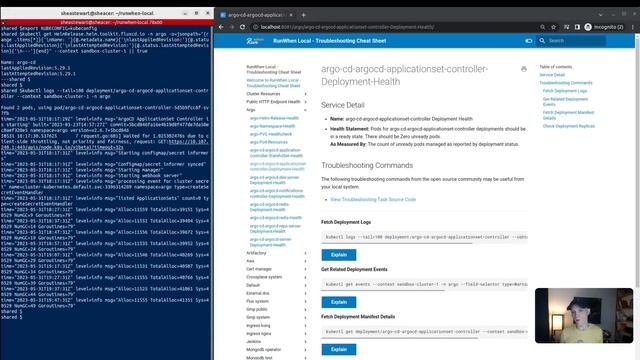Open argo-Helm-Release-Health in the sidebar
This screenshot has height=360, width=640.
(x=274, y=118)
